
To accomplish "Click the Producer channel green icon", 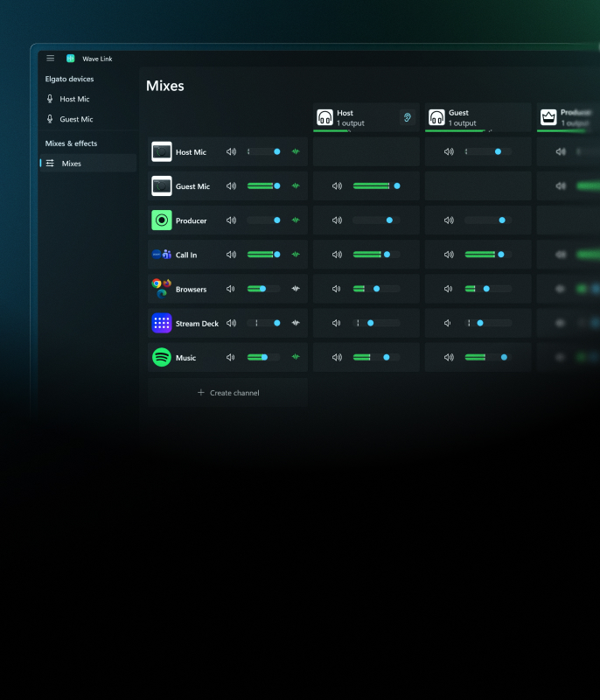I will 162,220.
